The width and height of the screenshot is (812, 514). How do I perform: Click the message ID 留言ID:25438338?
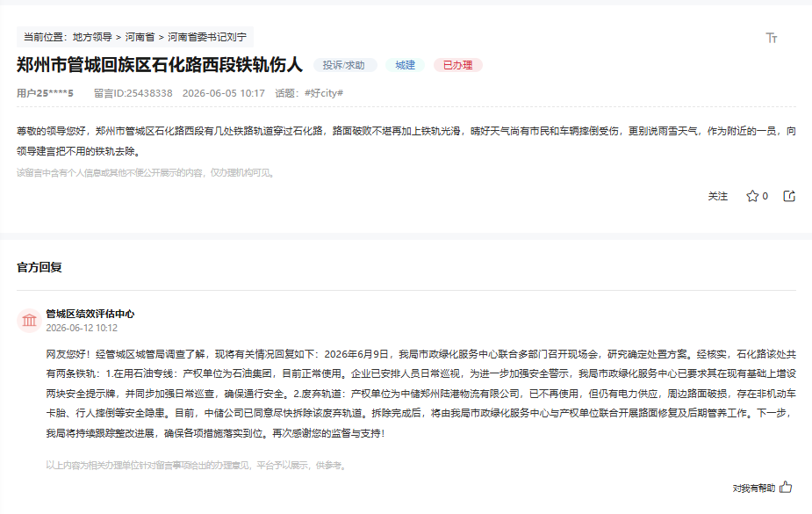[x=133, y=93]
